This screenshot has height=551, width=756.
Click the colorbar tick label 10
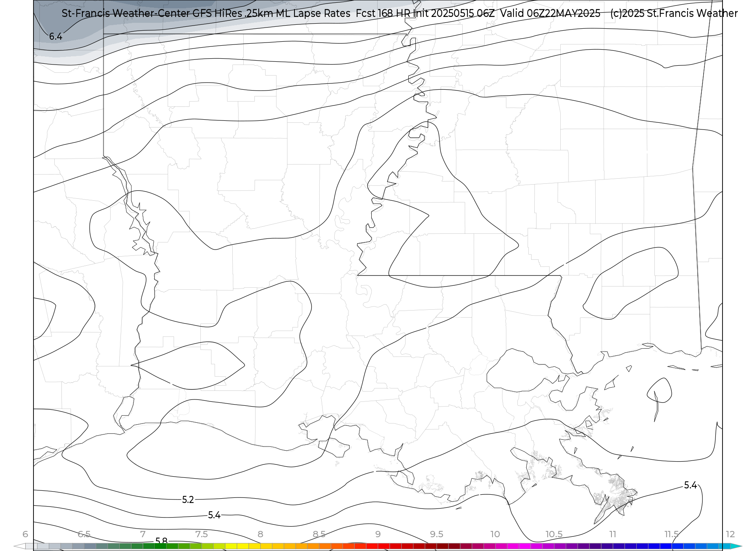point(495,534)
